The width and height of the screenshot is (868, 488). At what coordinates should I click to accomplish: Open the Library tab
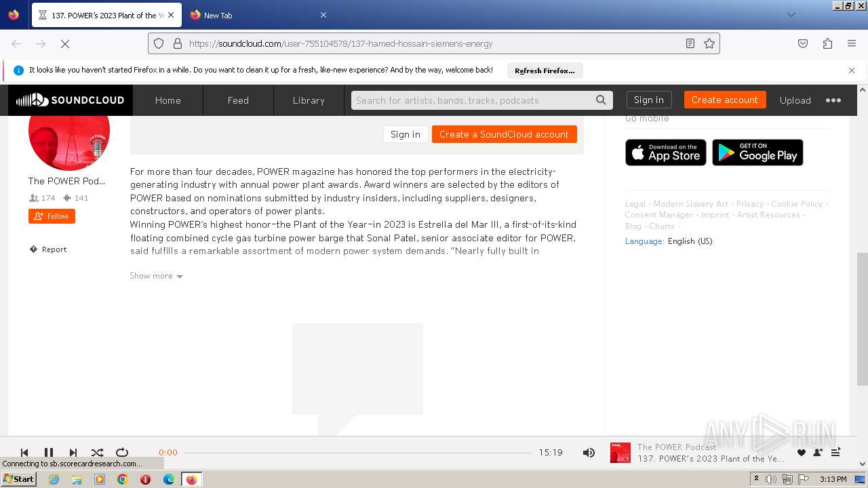click(309, 100)
